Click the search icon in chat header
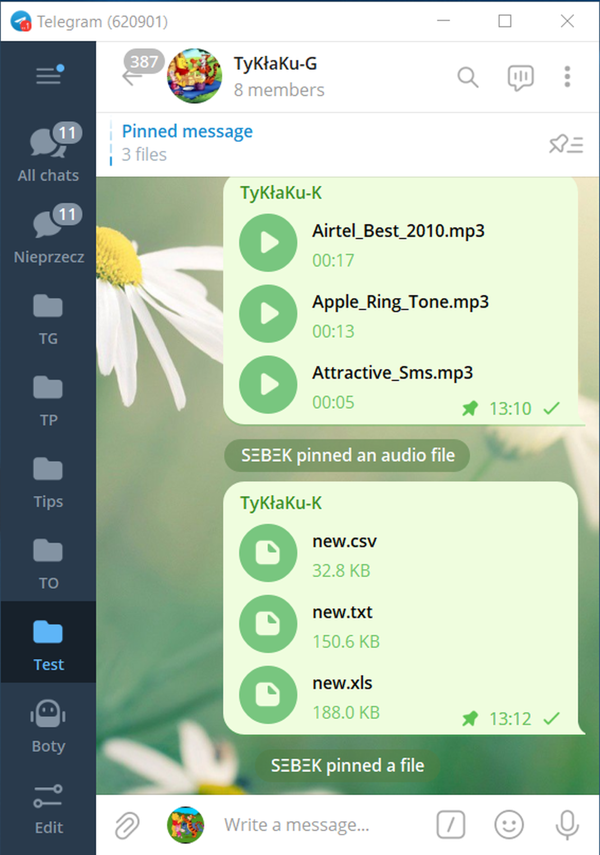Viewport: 600px width, 855px height. pos(467,77)
